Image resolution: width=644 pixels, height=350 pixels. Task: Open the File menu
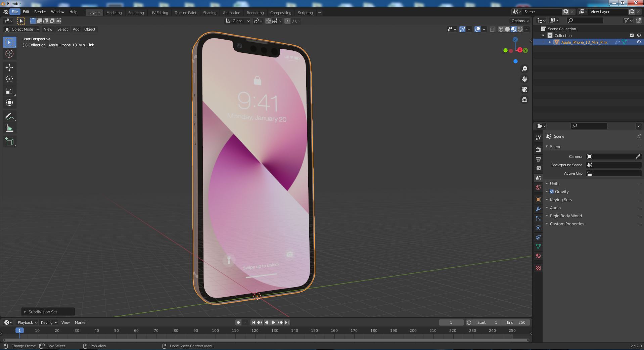coord(15,12)
